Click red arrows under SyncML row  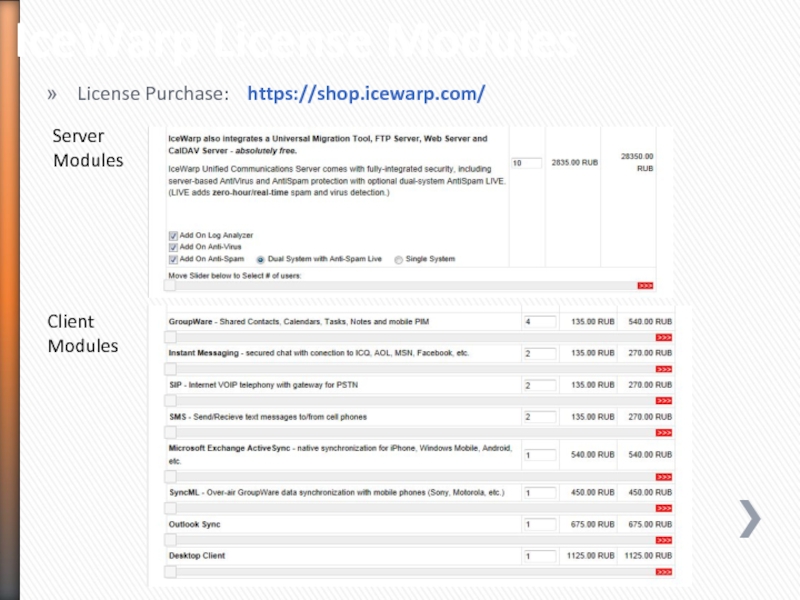pos(664,509)
